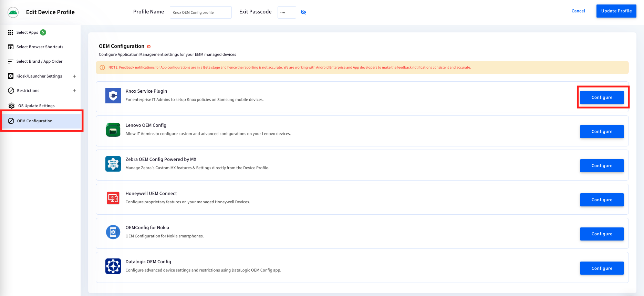Click the Zebra OEM Config Powered by MX title
The height and width of the screenshot is (296, 644).
tap(161, 160)
